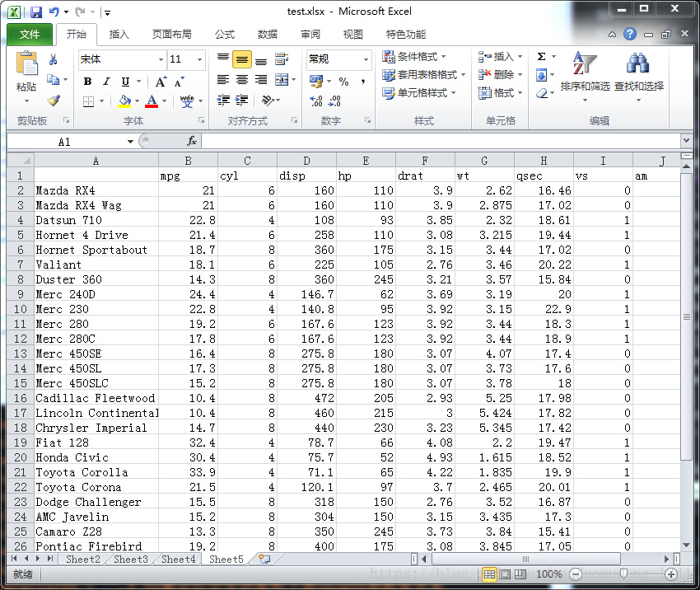The width and height of the screenshot is (700, 590).
Task: Toggle Italic formatting
Action: point(106,82)
